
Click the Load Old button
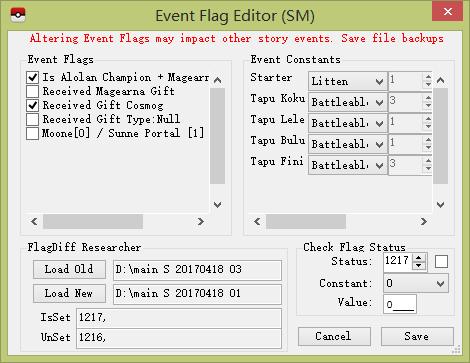point(69,269)
